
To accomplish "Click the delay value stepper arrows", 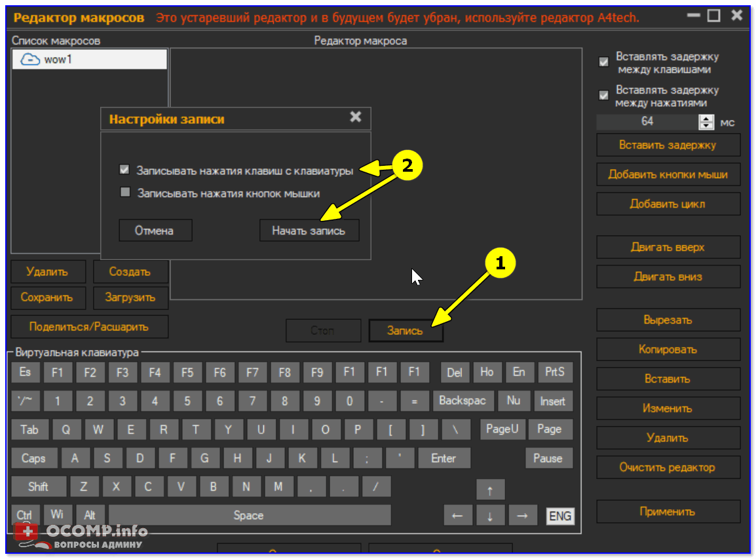I will [x=706, y=122].
